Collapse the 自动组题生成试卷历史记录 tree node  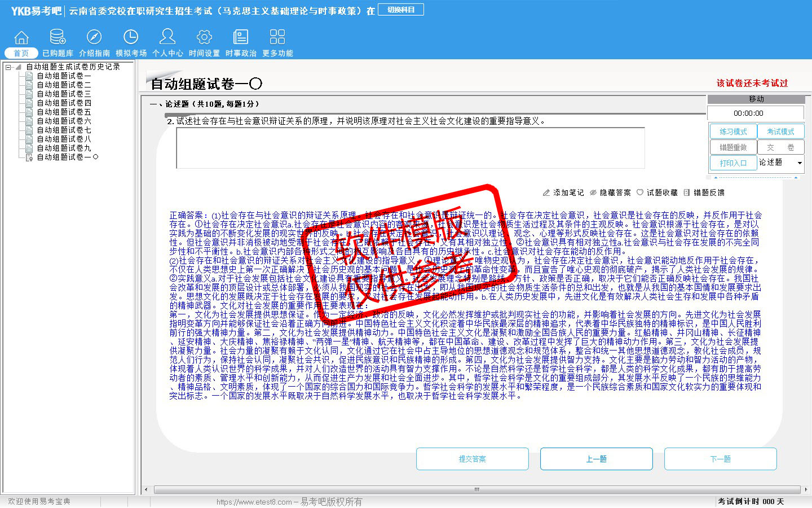(8, 67)
